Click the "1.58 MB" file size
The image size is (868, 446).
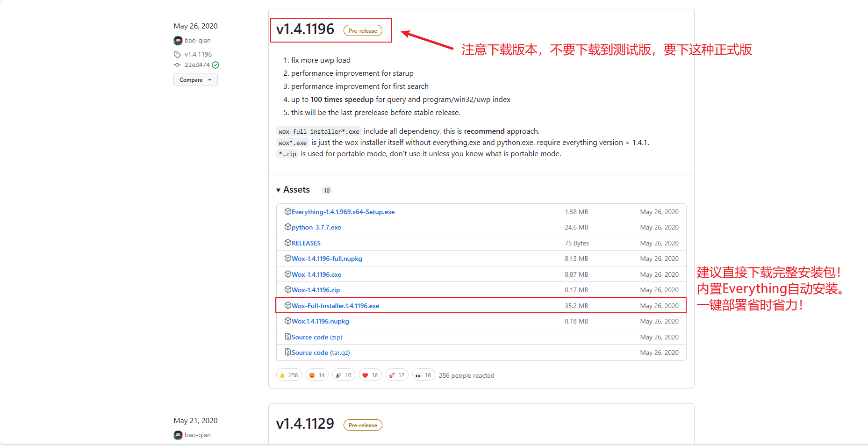click(576, 212)
